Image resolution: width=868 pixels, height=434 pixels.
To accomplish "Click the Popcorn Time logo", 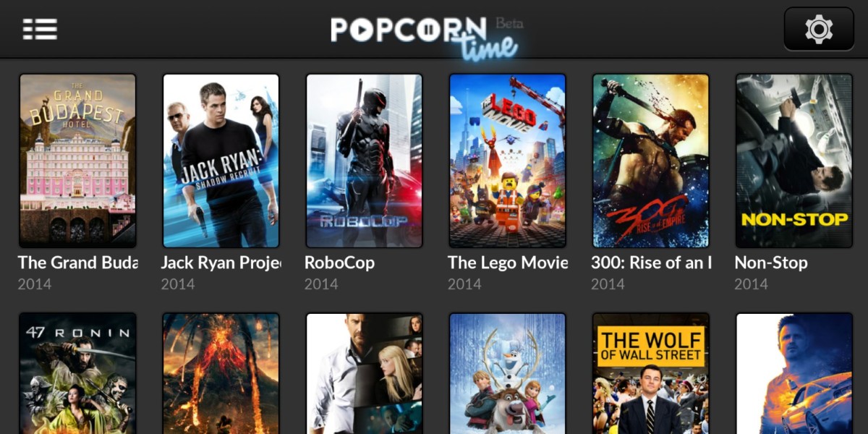I will (427, 35).
